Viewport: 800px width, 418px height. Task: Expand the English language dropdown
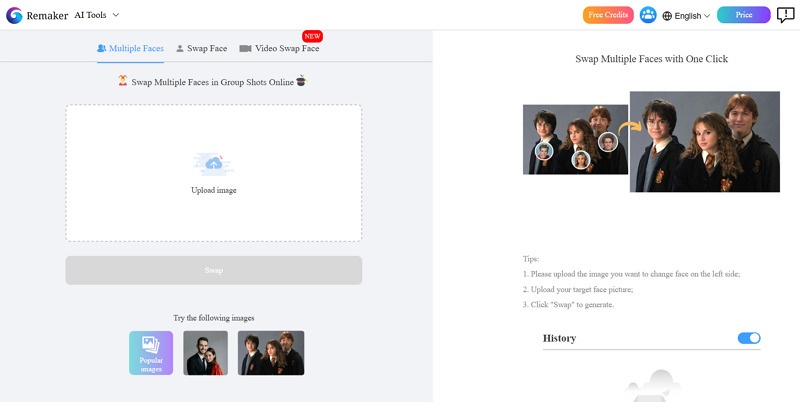[x=687, y=16]
